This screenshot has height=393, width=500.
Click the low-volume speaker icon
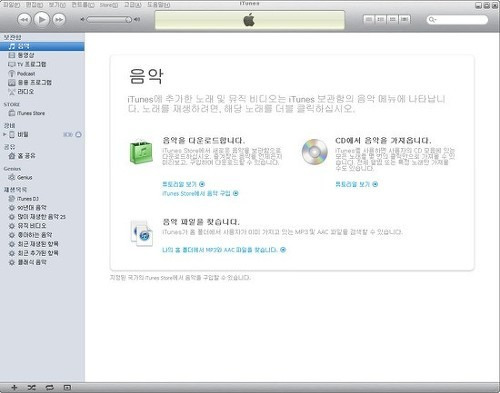click(82, 19)
